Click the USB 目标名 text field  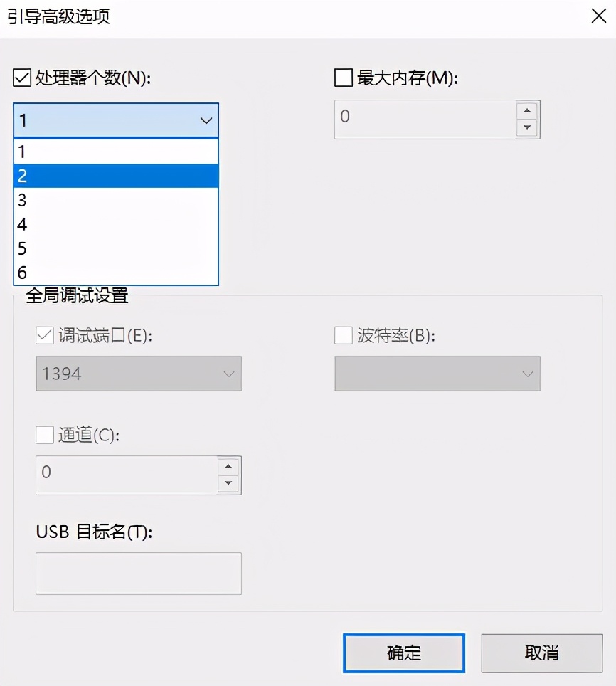(x=139, y=573)
